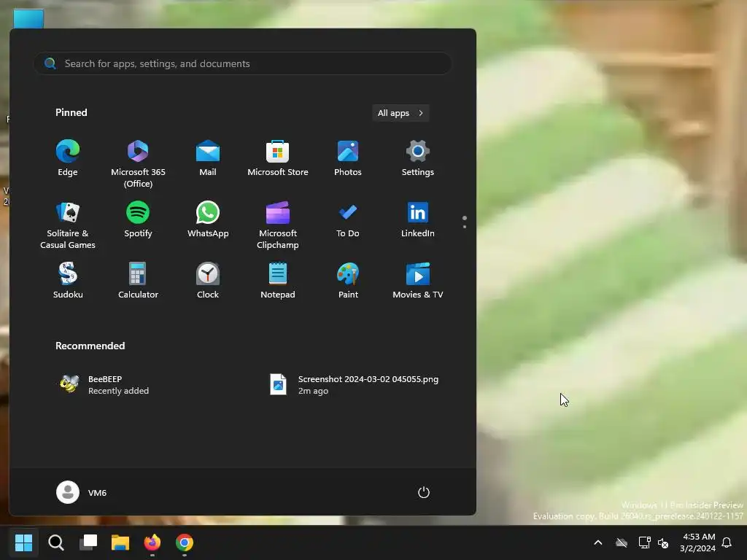This screenshot has height=560, width=747.
Task: Open the Clock app
Action: (x=208, y=281)
